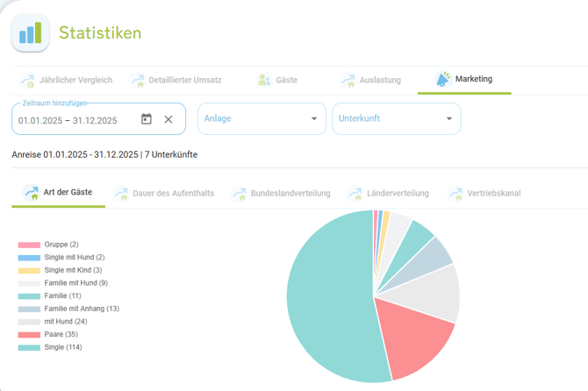Toggle the Single mit Kind (3) legend swatch
Screen dimensions: 588x391
tap(29, 270)
